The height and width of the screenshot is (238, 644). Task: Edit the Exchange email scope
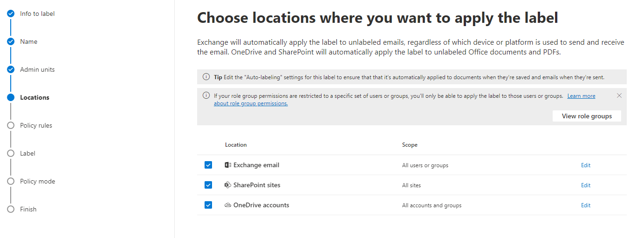[x=585, y=165]
